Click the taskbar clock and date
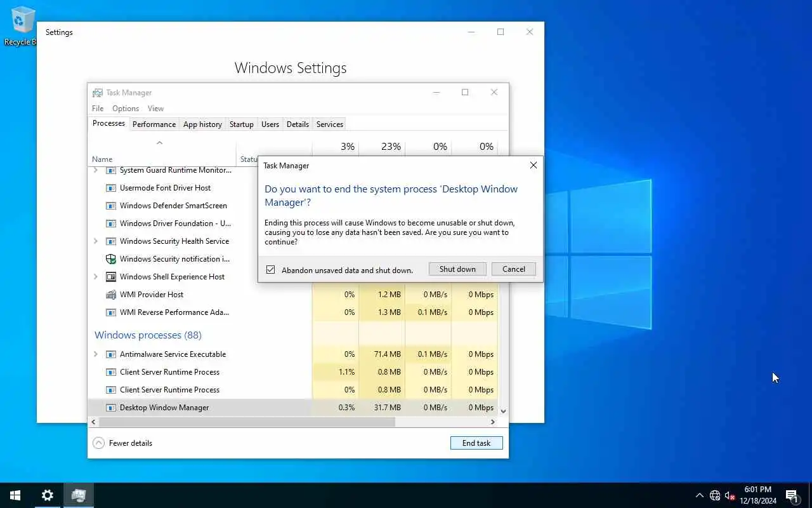This screenshot has width=812, height=508. tap(758, 495)
